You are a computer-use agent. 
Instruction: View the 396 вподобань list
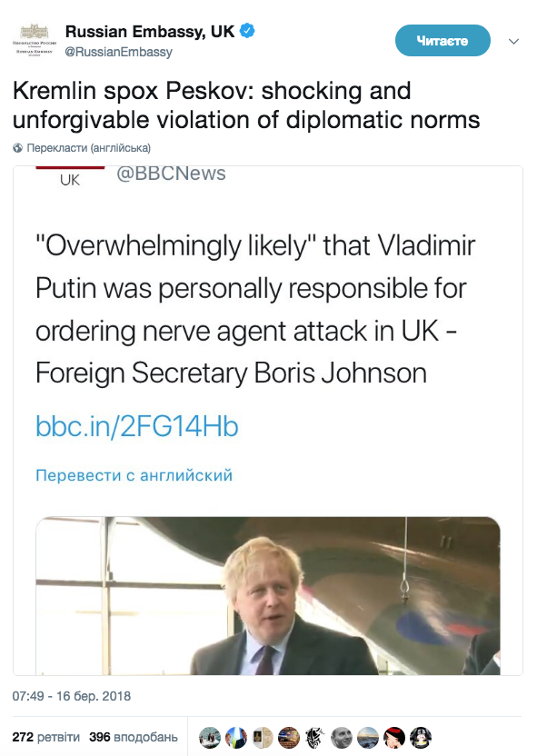(x=134, y=737)
